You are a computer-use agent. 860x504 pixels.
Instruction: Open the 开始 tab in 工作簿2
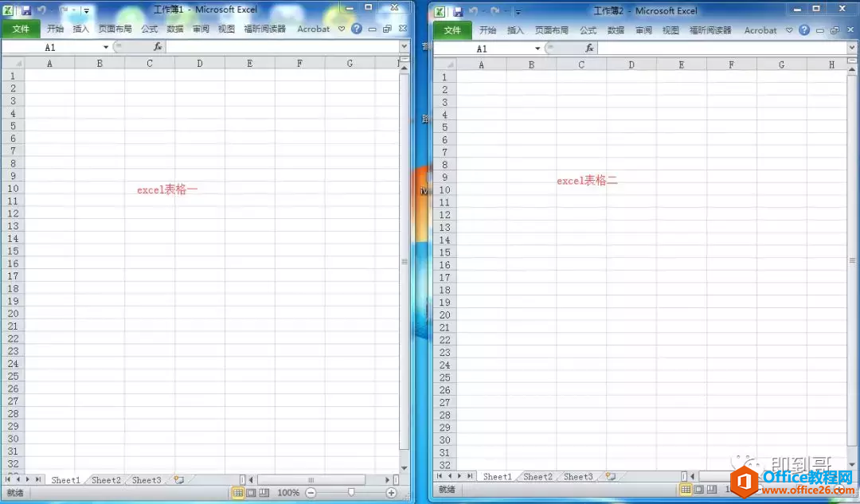(x=487, y=30)
